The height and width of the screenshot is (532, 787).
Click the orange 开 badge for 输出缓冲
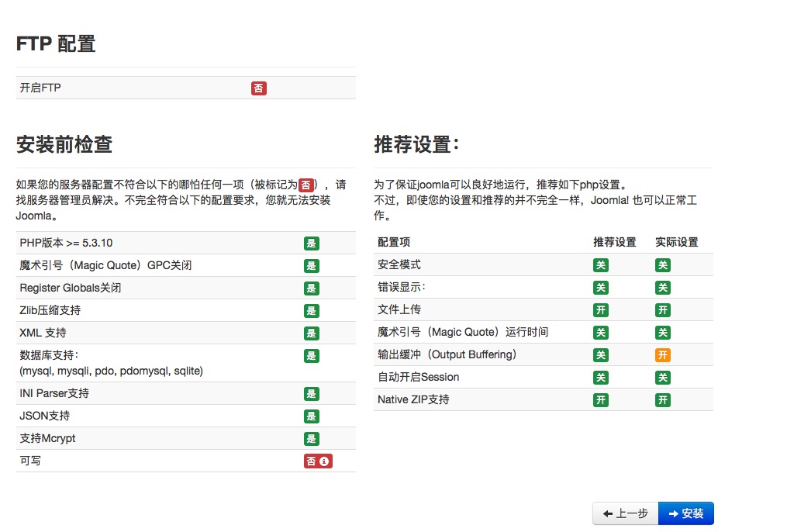662,355
